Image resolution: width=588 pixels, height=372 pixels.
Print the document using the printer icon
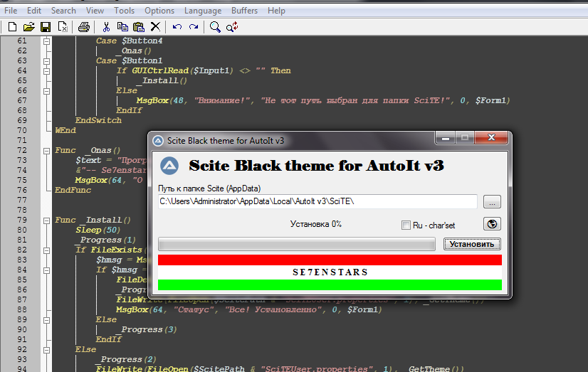pyautogui.click(x=83, y=27)
